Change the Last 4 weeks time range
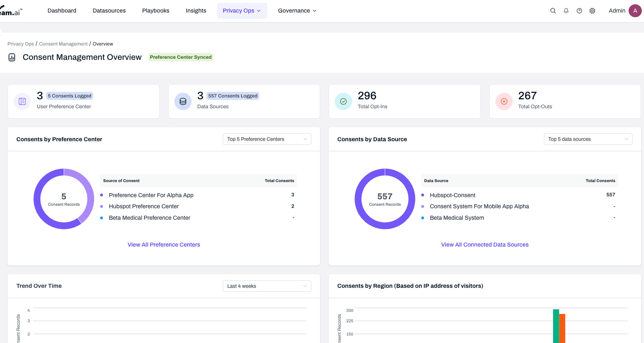Image resolution: width=644 pixels, height=343 pixels. 267,286
